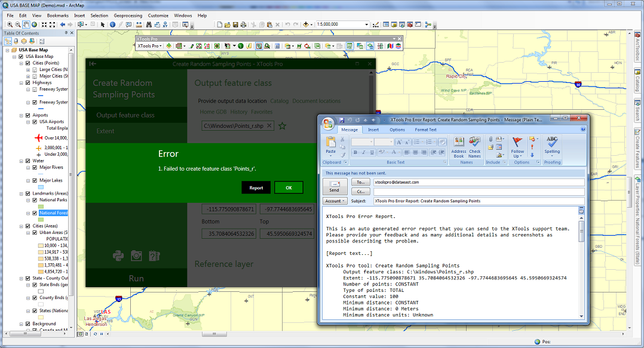This screenshot has width=644, height=348.
Task: Click OK in the Error dialog
Action: (289, 187)
